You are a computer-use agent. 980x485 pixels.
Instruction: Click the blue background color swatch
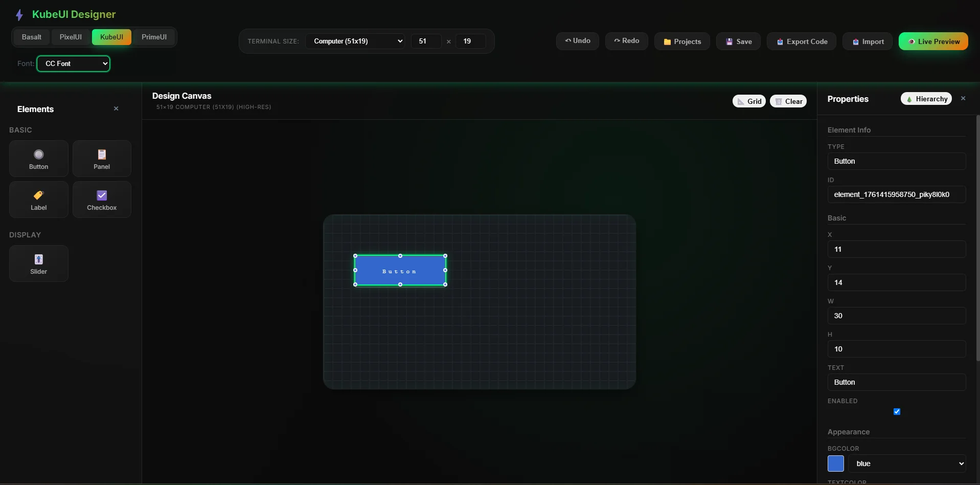tap(836, 464)
